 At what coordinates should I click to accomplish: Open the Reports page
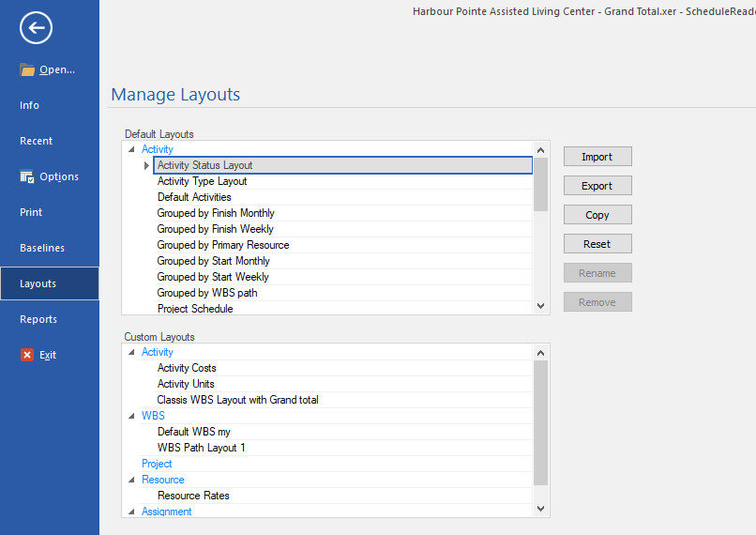pyautogui.click(x=38, y=319)
